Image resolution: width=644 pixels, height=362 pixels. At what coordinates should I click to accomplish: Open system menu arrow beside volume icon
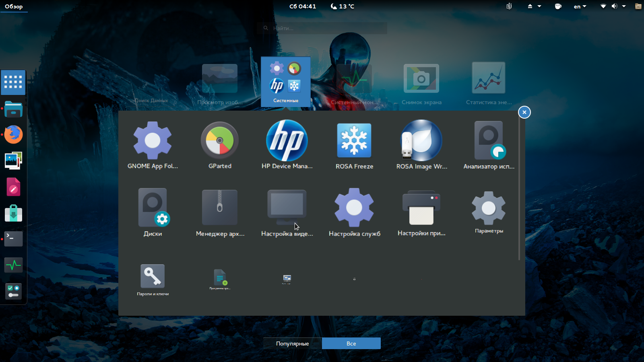pyautogui.click(x=624, y=6)
